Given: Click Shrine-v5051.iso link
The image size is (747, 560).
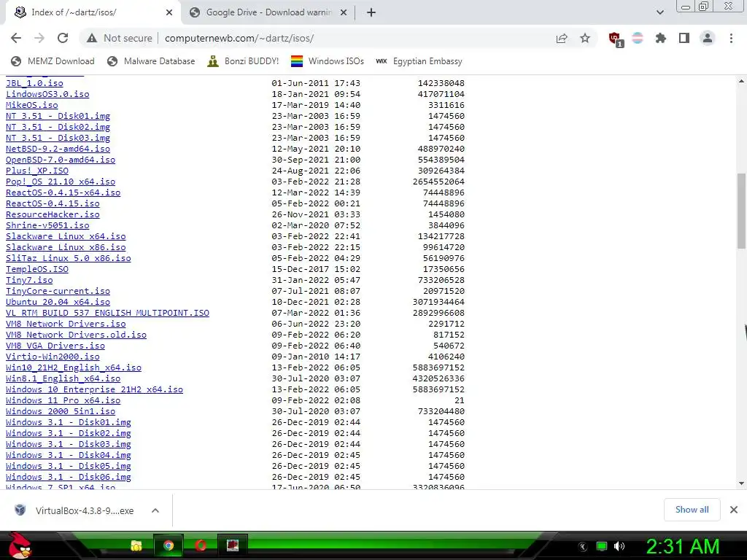Looking at the screenshot, I should point(47,226).
